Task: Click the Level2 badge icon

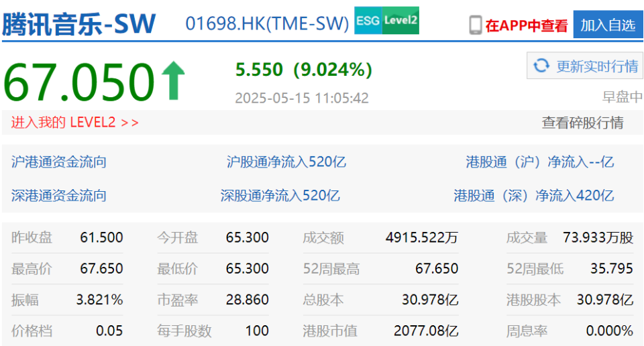Action: coord(400,21)
